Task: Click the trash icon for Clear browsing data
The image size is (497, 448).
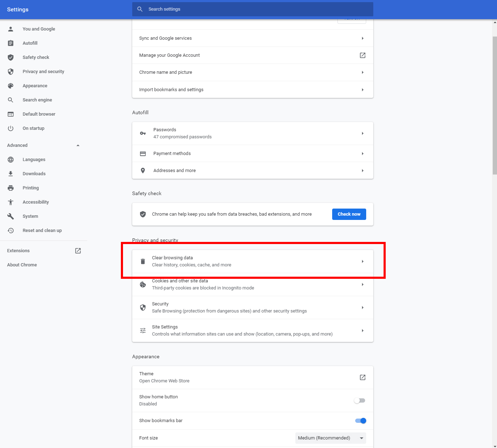Action: [143, 261]
